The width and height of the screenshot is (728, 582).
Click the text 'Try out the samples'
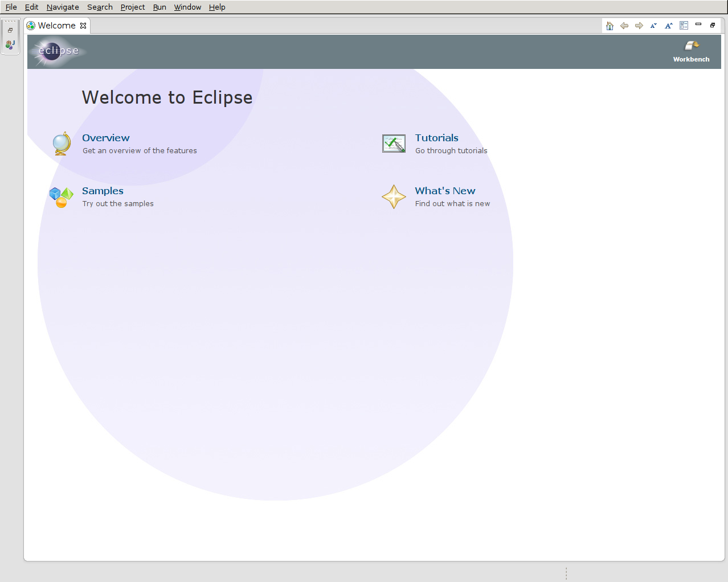coord(118,204)
